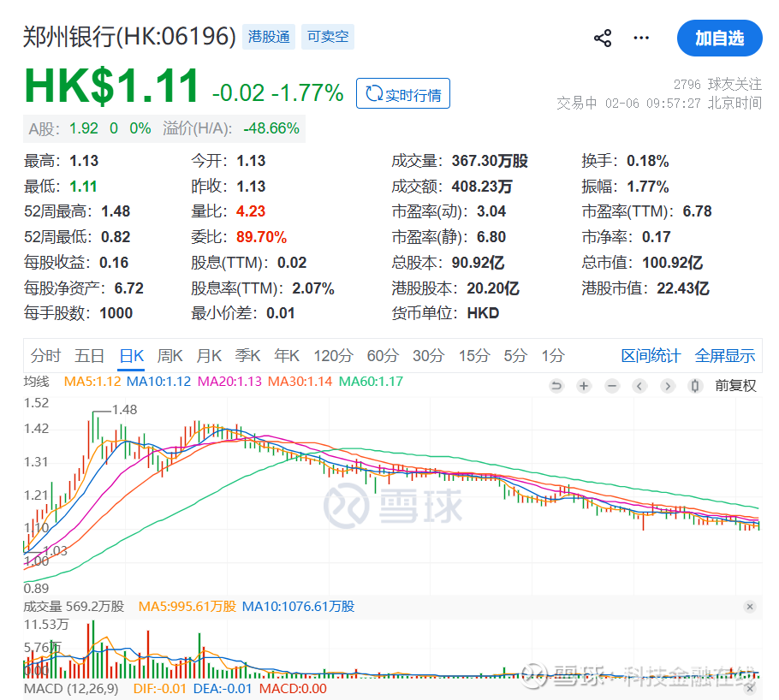
Task: Click the 1.48 high marker on chart
Action: point(124,409)
